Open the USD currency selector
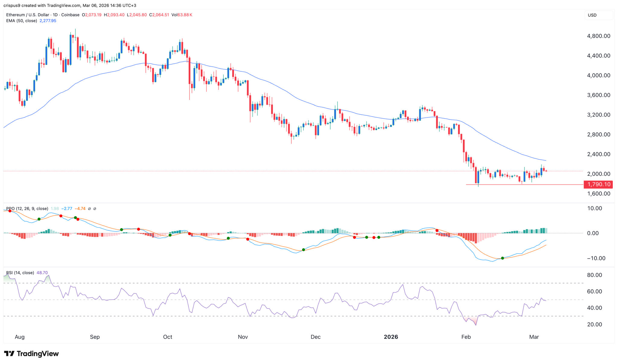 tap(592, 15)
